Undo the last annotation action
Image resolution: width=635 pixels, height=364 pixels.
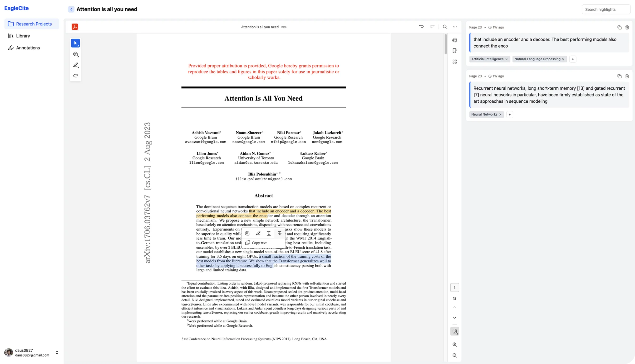[422, 27]
